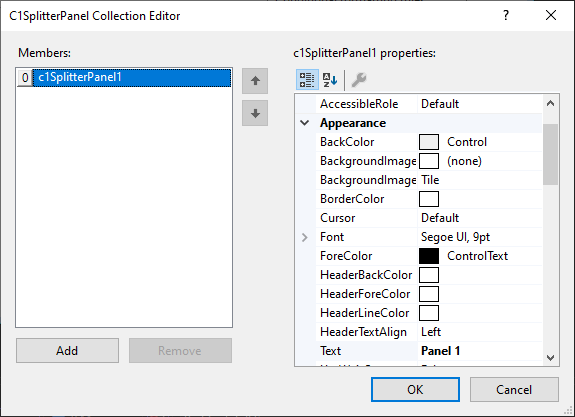Move member down with arrow button
Viewport: 575px width, 417px height.
255,113
